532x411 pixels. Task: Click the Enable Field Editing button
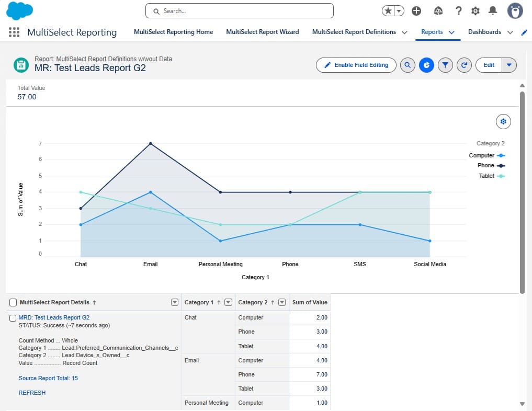coord(356,65)
